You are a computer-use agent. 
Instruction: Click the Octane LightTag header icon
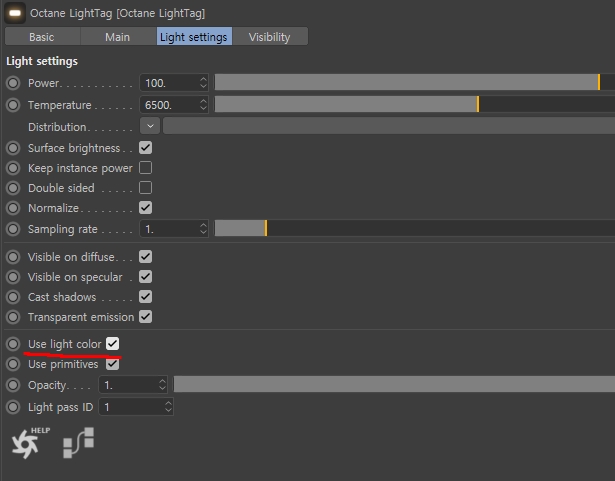tap(15, 13)
